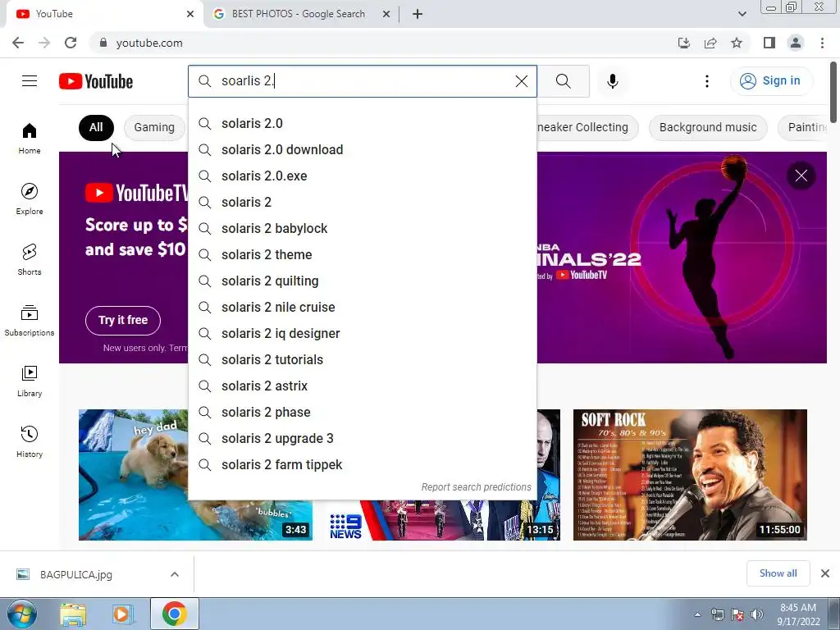Choose suggestion 'solaris 2 farm tippek'
Image resolution: width=840 pixels, height=630 pixels.
click(362, 464)
